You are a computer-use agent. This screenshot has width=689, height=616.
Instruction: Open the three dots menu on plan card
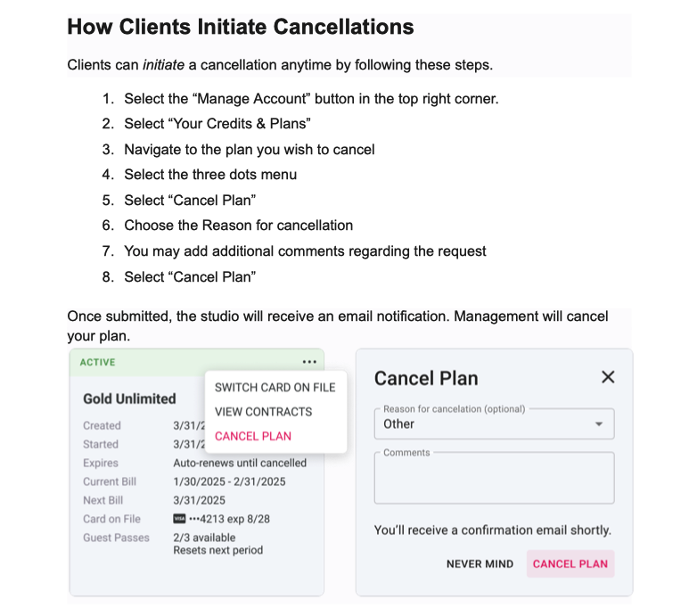point(308,362)
